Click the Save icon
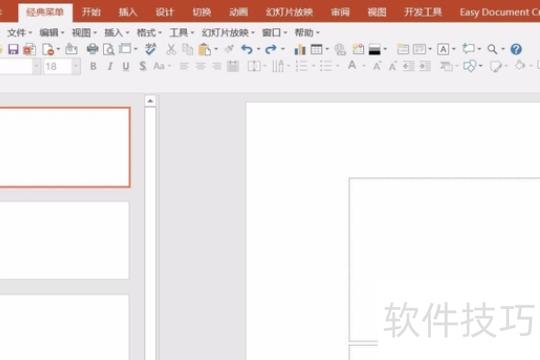 13,49
